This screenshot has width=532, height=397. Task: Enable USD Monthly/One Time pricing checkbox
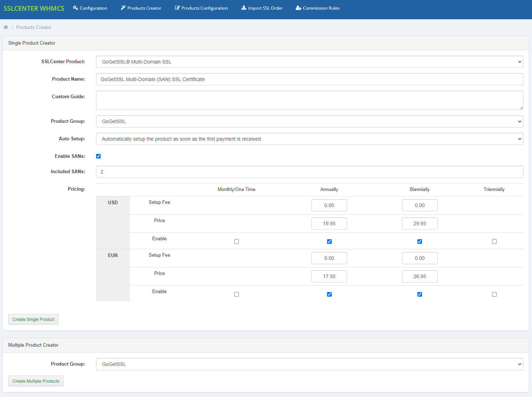(236, 242)
